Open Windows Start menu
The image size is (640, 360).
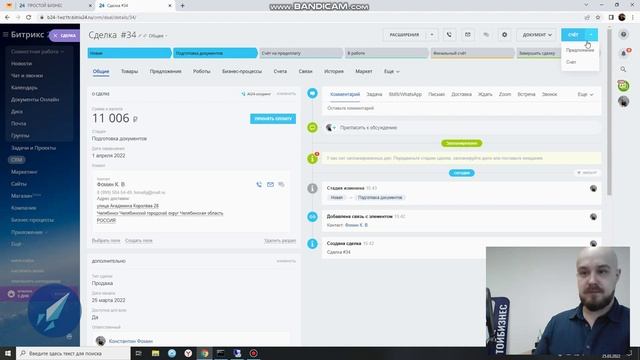pos(8,353)
